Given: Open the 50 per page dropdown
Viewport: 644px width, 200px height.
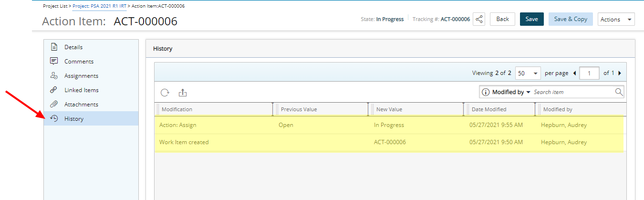Looking at the screenshot, I should (528, 73).
